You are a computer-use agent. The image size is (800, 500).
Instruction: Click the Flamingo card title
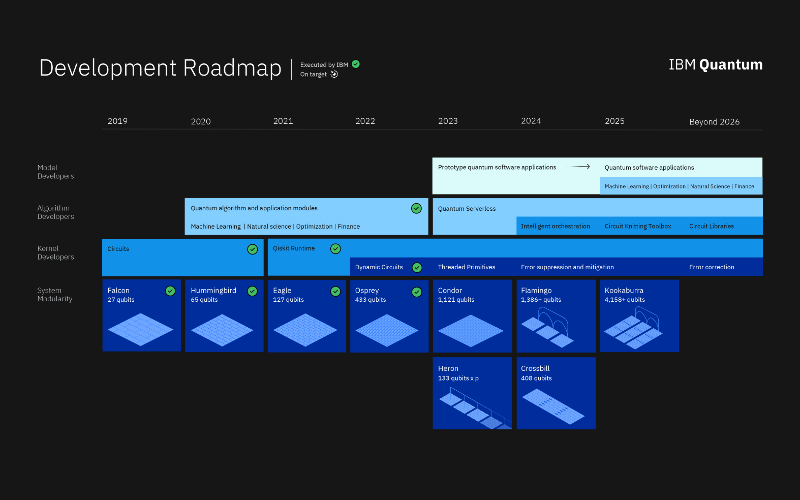(x=536, y=290)
